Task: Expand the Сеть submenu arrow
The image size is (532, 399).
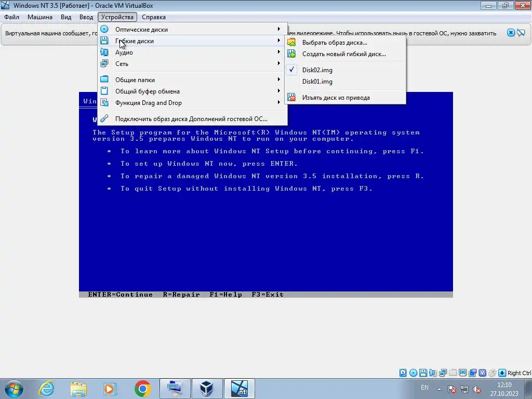Action: tap(278, 63)
